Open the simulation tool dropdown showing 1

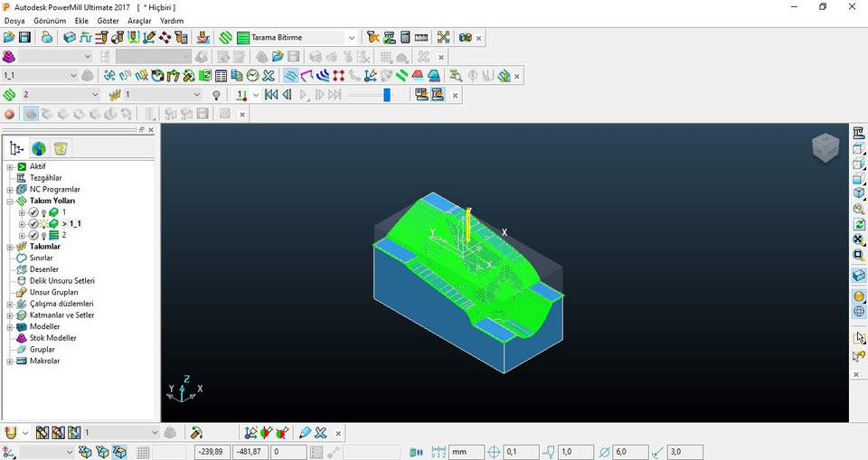pyautogui.click(x=196, y=95)
